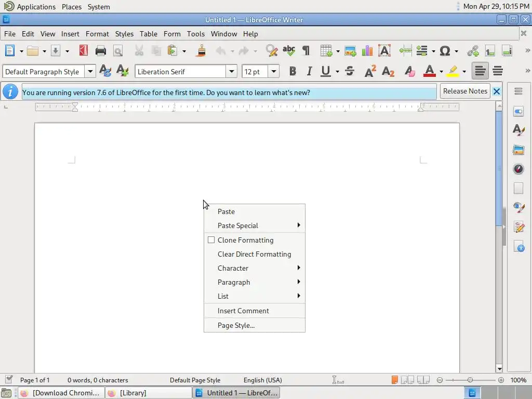This screenshot has height=399, width=532.
Task: Expand the Character submenu
Action: tap(255, 268)
